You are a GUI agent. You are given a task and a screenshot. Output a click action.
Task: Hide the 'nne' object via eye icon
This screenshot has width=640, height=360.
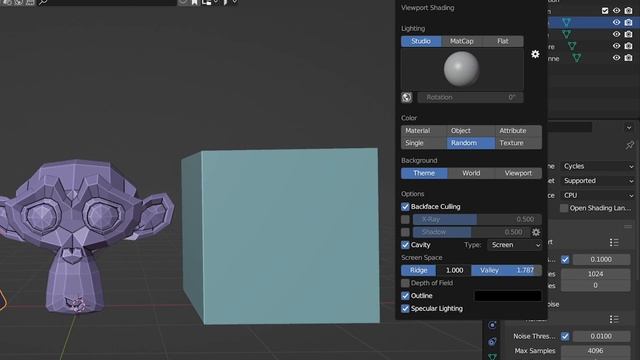(616, 58)
